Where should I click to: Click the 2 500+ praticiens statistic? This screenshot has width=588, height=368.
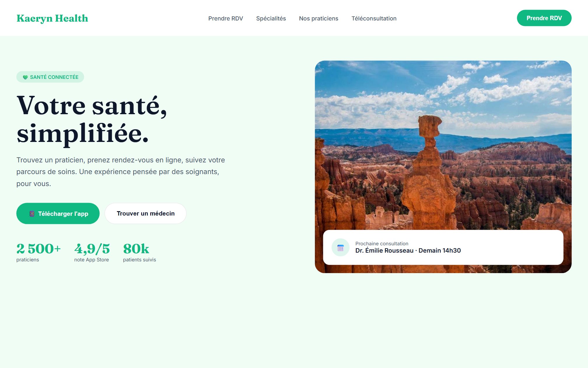[x=38, y=252]
